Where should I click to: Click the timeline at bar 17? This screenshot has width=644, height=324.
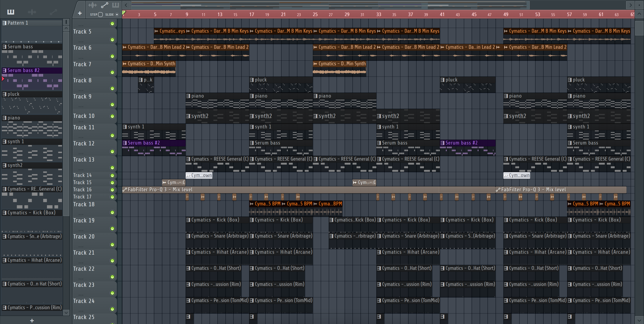click(x=251, y=14)
